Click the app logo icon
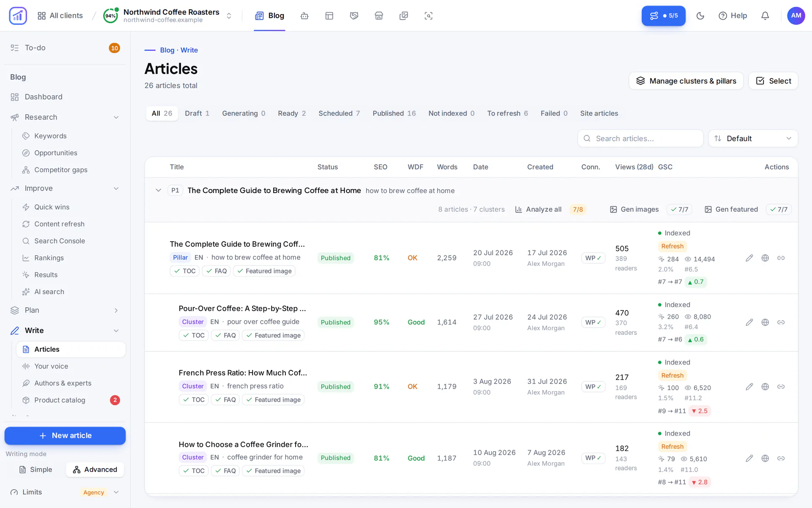The image size is (812, 508). click(18, 16)
